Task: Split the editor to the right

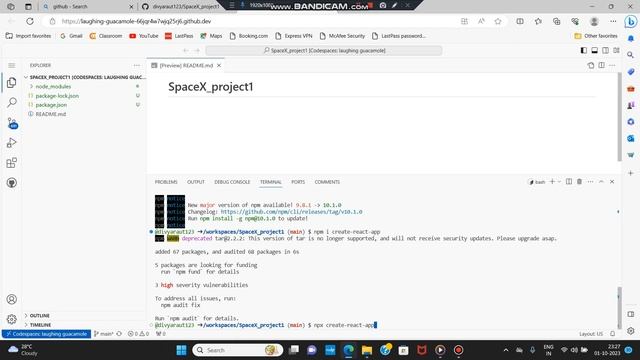Action: click(x=602, y=65)
